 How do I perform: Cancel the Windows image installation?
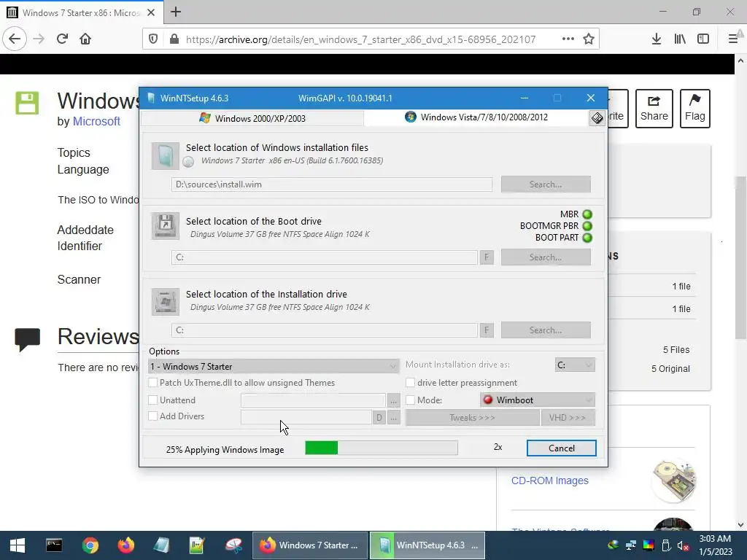pos(561,448)
